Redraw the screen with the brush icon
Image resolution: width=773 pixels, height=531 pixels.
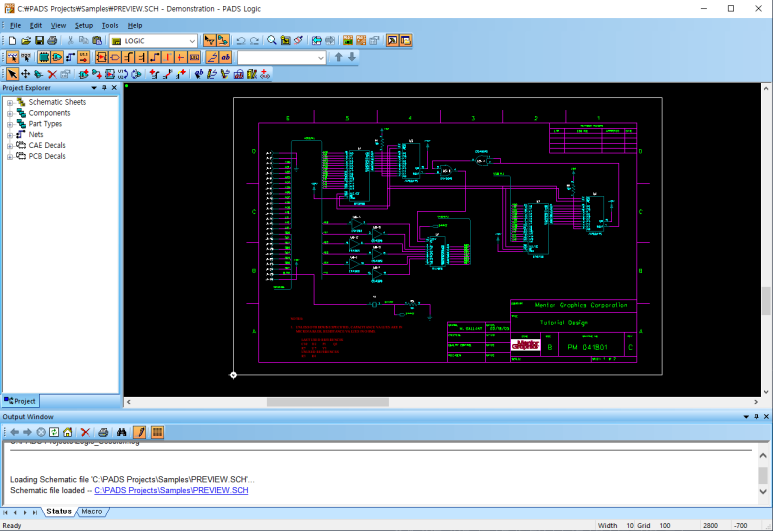[x=298, y=40]
